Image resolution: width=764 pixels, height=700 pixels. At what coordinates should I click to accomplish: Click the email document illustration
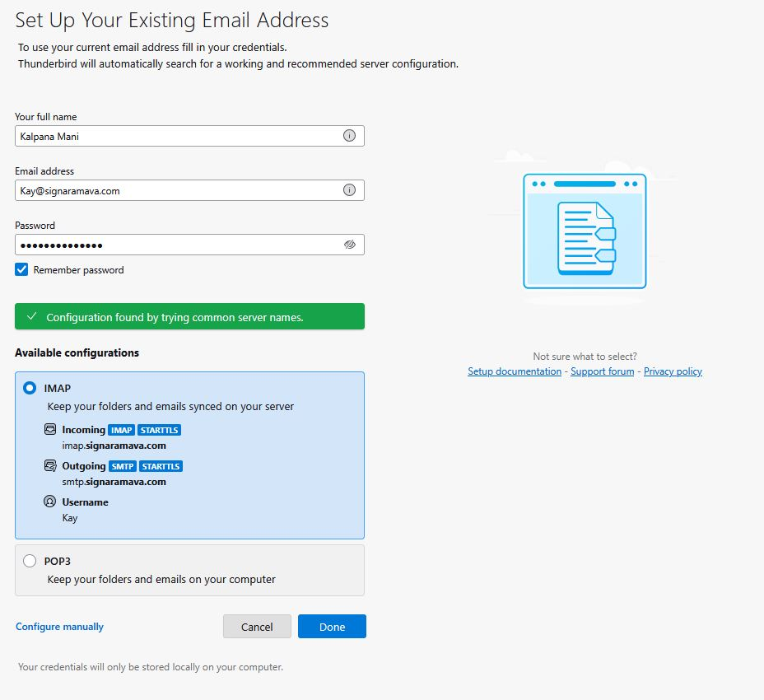(x=585, y=231)
